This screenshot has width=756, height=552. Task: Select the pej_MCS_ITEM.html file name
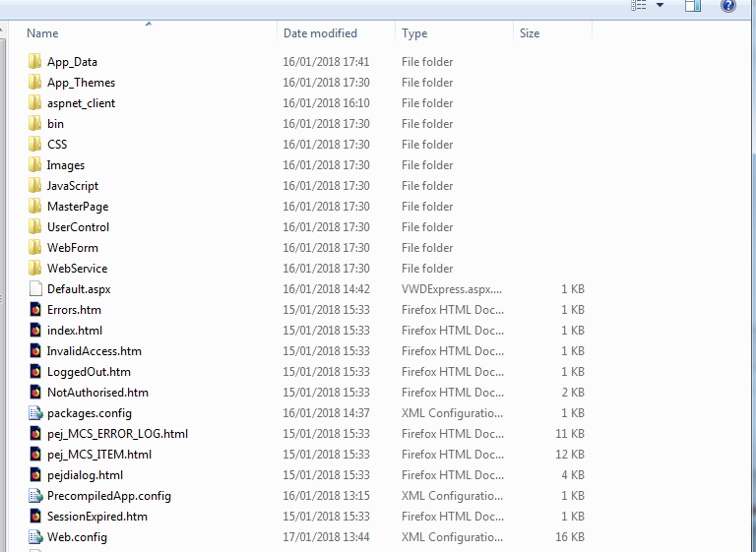click(98, 455)
